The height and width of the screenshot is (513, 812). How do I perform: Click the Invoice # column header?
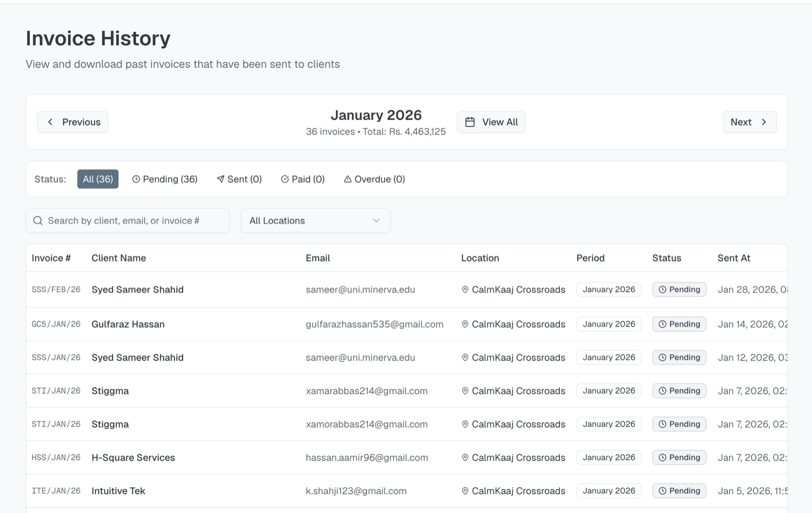point(51,258)
